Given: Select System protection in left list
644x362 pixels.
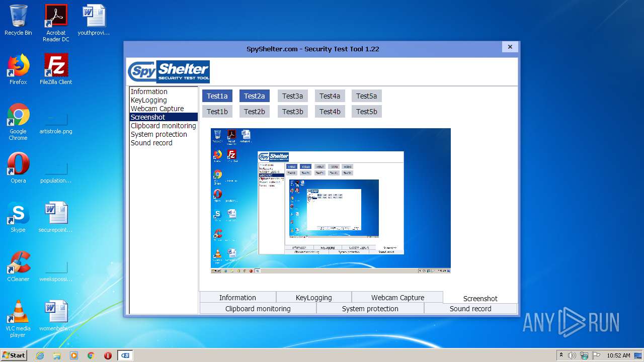Looking at the screenshot, I should click(164, 134).
